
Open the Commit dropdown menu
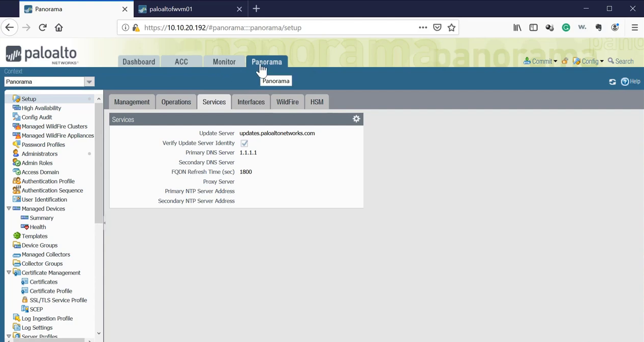point(540,61)
